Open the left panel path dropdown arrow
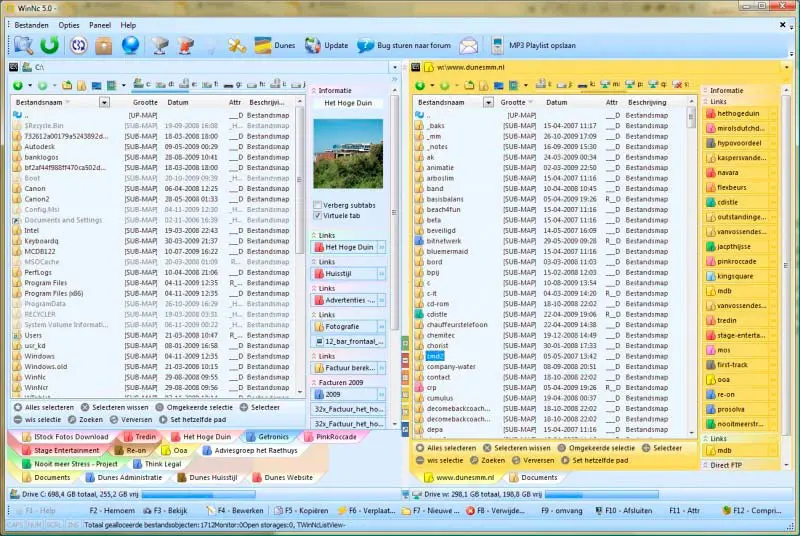 [x=394, y=67]
